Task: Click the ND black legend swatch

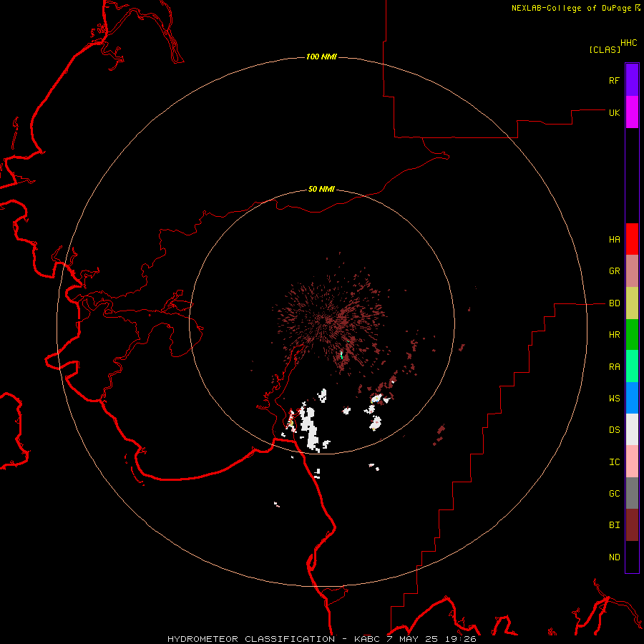Action: (632, 557)
